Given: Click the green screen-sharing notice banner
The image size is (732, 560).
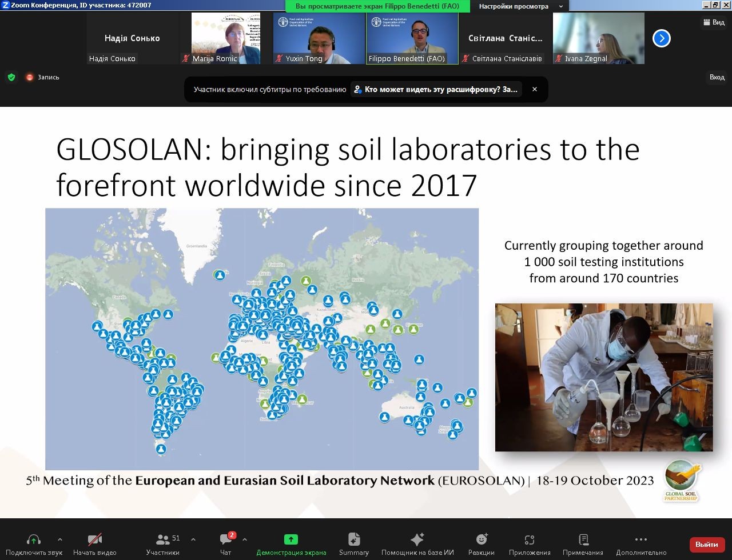Looking at the screenshot, I should tap(377, 6).
